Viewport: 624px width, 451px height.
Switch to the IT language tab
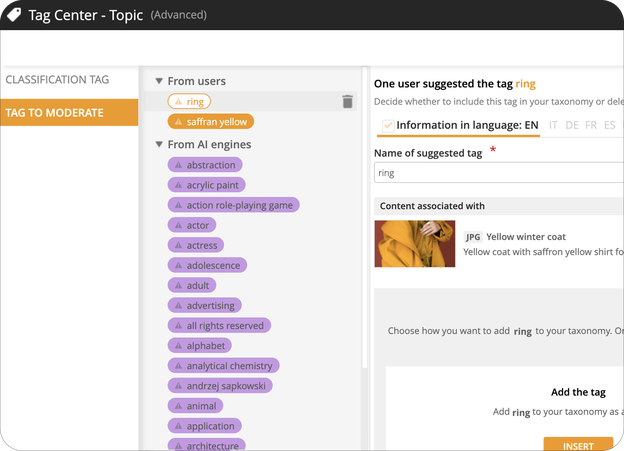pos(553,125)
